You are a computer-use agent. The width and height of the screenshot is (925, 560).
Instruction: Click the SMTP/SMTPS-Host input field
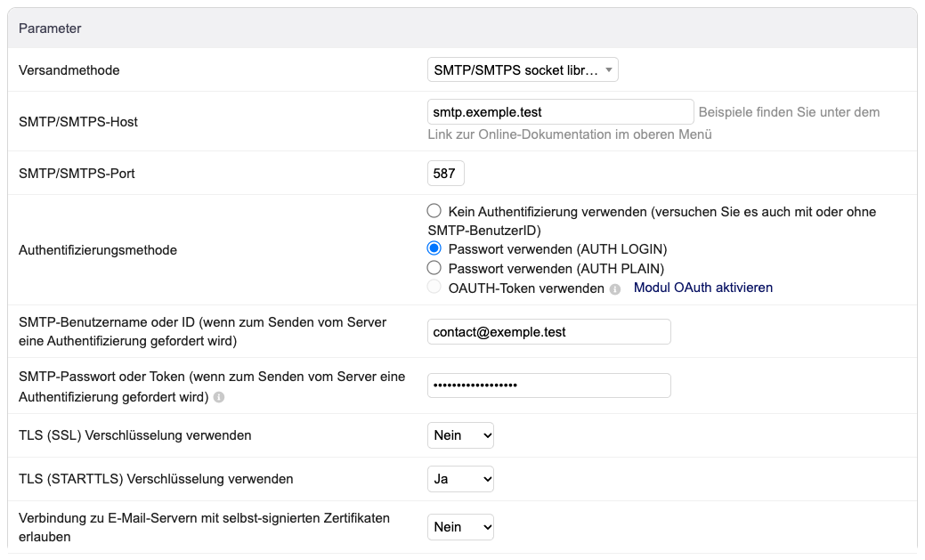[x=560, y=111]
